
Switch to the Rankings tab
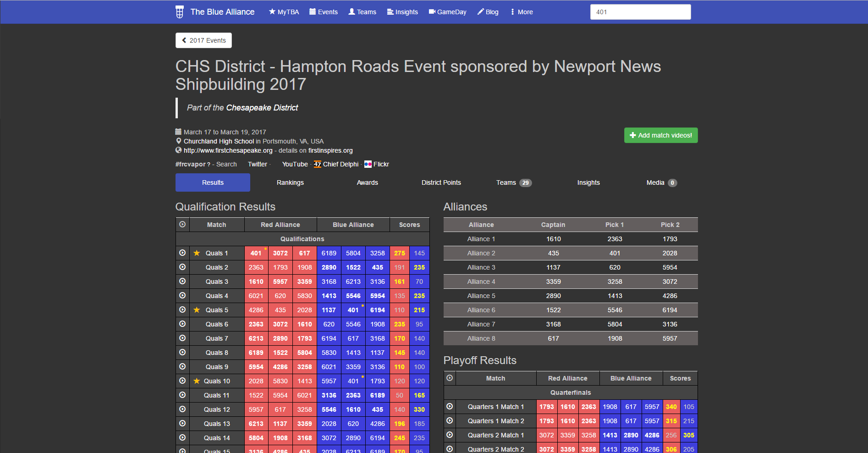click(290, 182)
